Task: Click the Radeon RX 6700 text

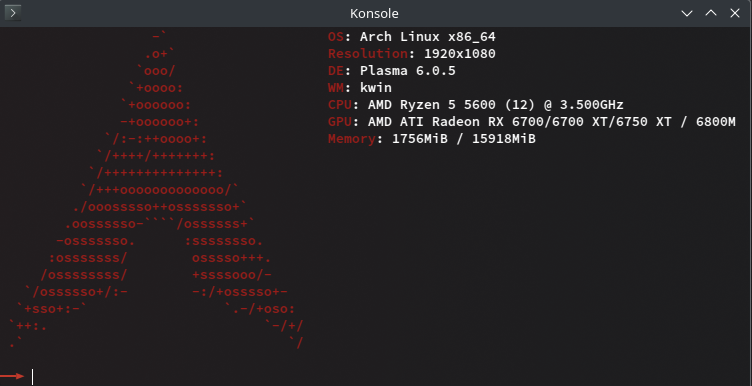Action: [508, 122]
